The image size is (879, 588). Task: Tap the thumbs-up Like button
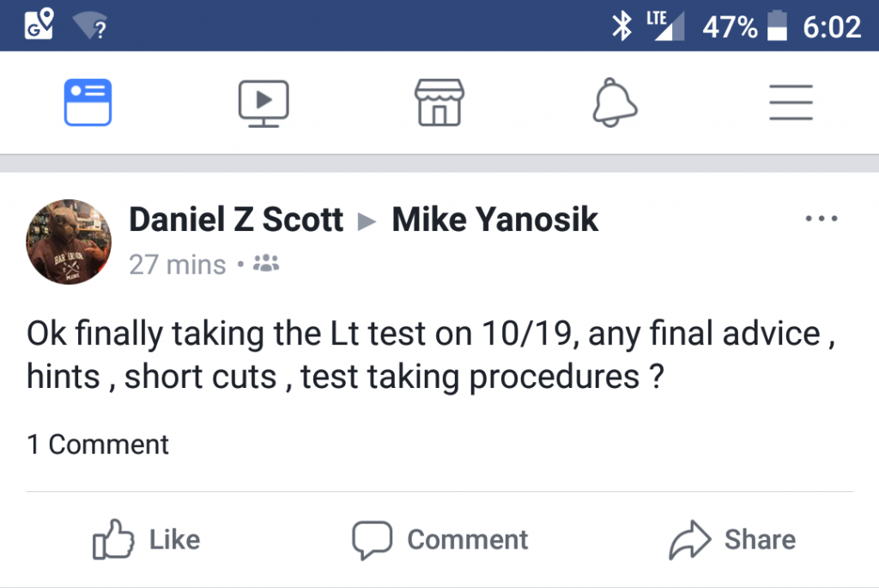click(x=146, y=539)
